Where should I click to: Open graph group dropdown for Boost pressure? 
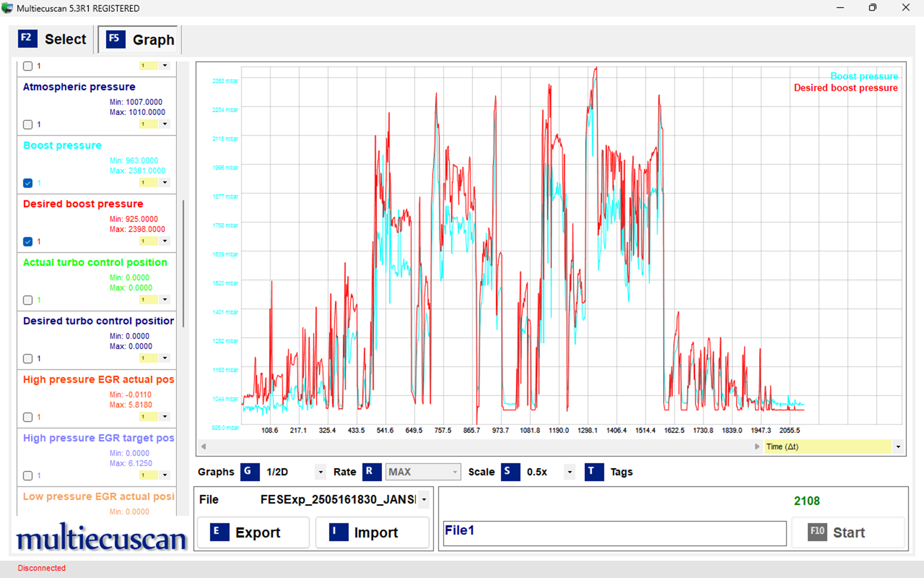click(165, 182)
